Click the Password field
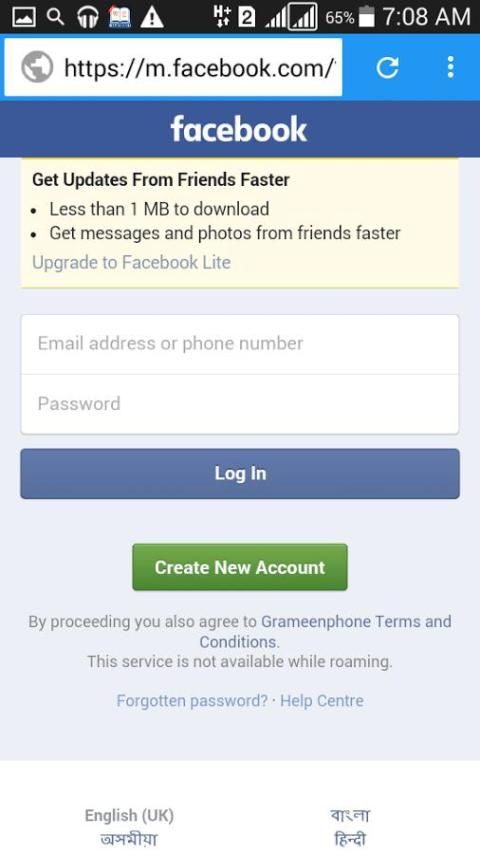The width and height of the screenshot is (480, 854). (x=240, y=404)
